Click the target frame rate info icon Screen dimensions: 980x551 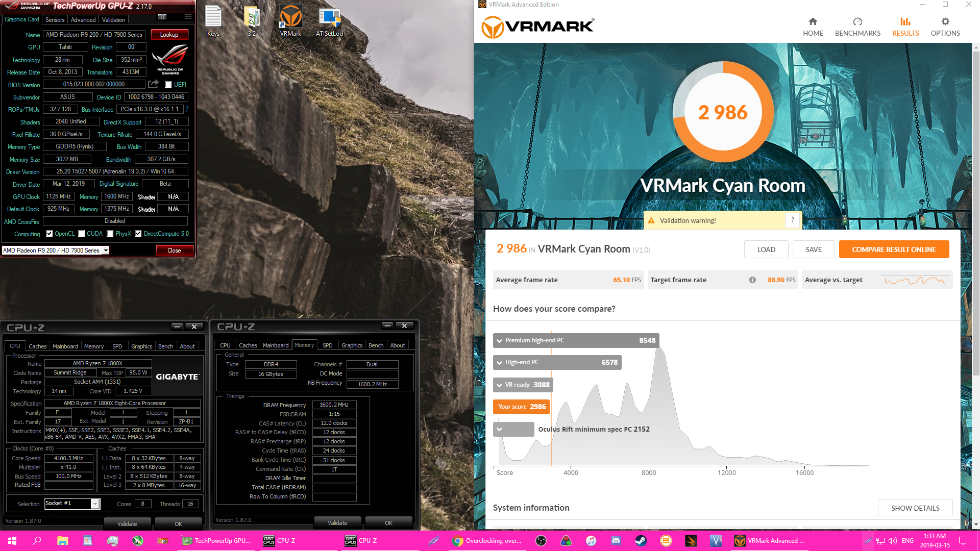(752, 280)
